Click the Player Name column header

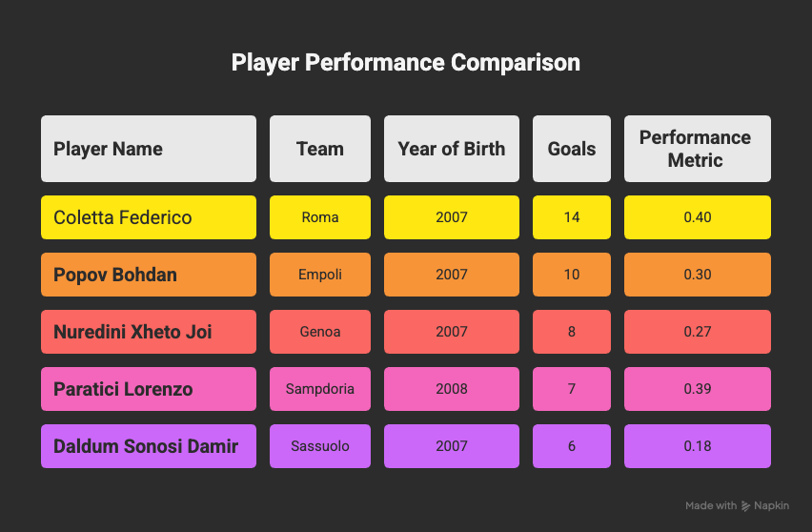[x=149, y=149]
